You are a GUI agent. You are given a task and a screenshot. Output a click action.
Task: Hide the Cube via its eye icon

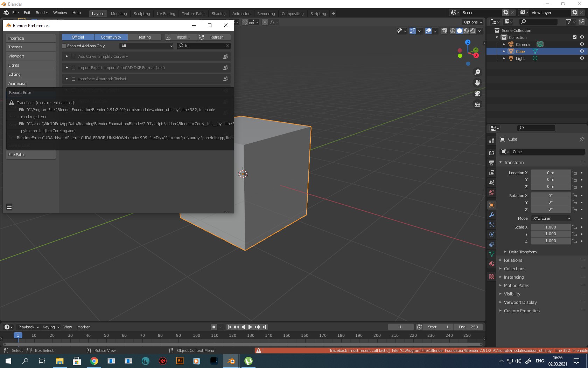582,51
